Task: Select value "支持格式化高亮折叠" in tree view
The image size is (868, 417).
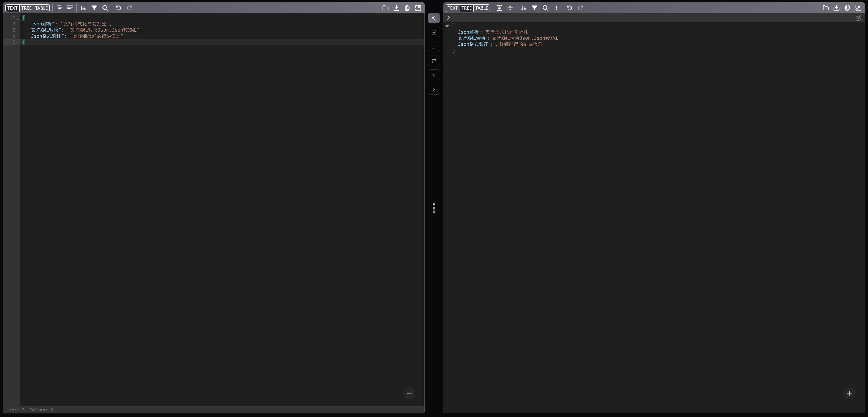Action: (x=506, y=32)
